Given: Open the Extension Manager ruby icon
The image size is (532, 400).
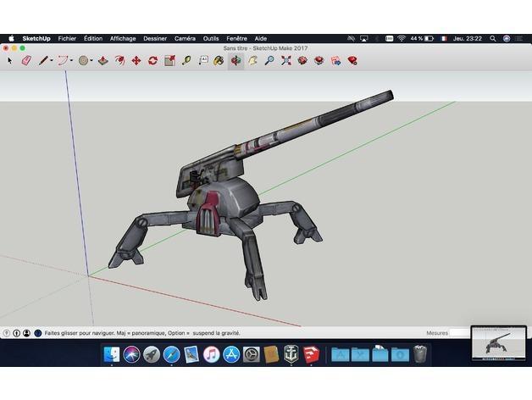Looking at the screenshot, I should [x=352, y=61].
